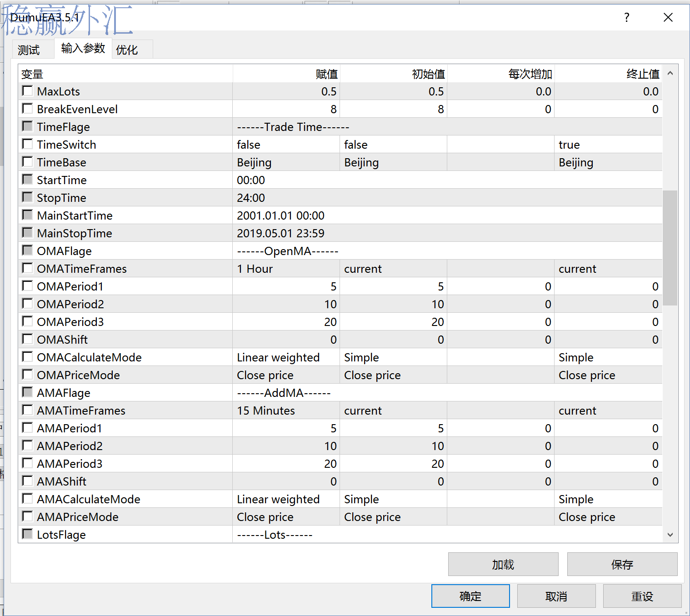Screen dimensions: 690x616
Task: Toggle the TimeBase checkbox
Action: tap(27, 162)
